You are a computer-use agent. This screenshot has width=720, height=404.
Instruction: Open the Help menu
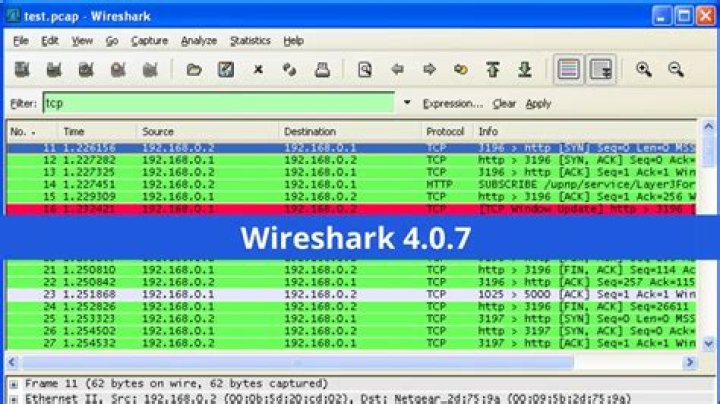click(293, 41)
